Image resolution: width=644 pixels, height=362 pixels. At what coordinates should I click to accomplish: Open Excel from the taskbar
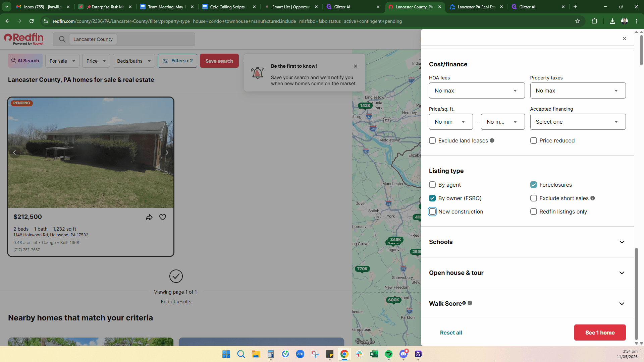point(374,354)
